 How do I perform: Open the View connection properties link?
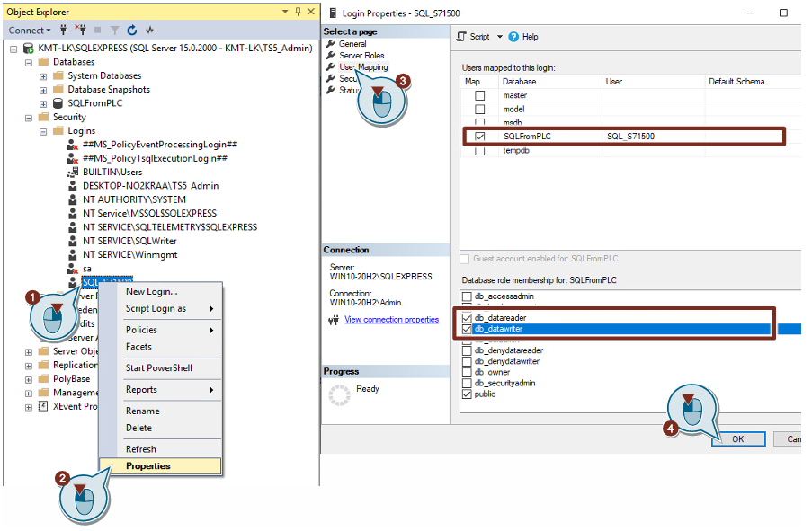(x=391, y=320)
